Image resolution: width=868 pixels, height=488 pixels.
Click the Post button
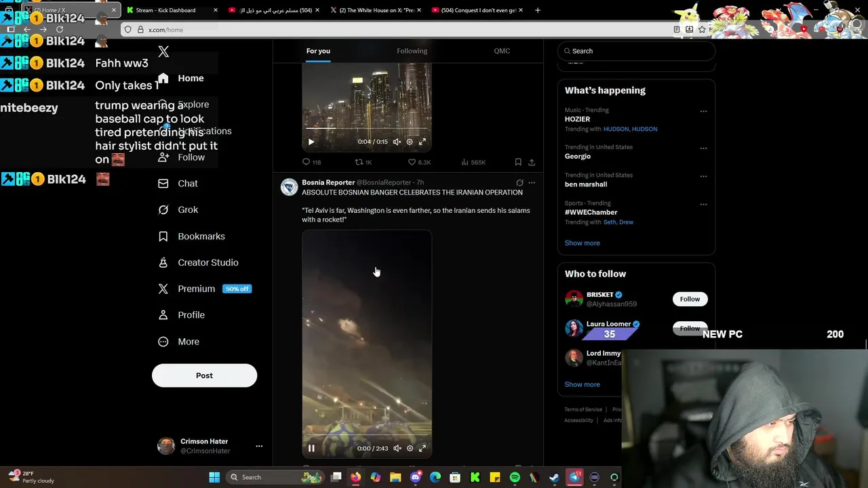point(204,375)
